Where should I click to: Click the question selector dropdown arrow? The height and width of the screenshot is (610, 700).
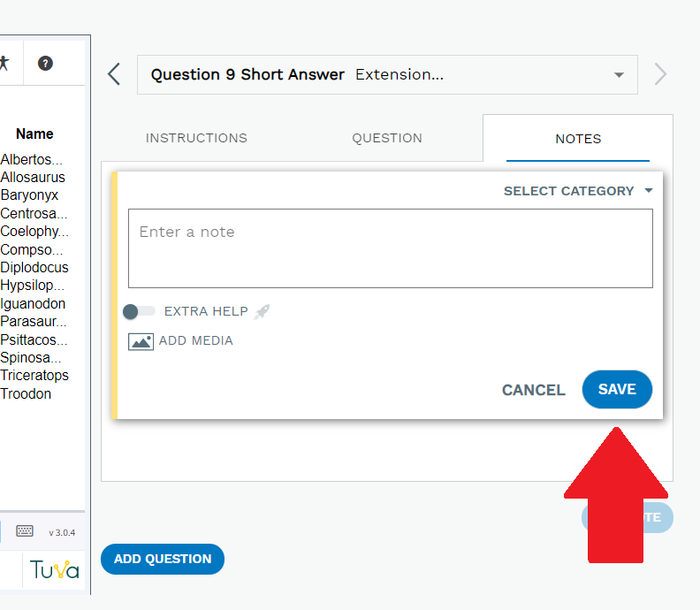[x=619, y=75]
